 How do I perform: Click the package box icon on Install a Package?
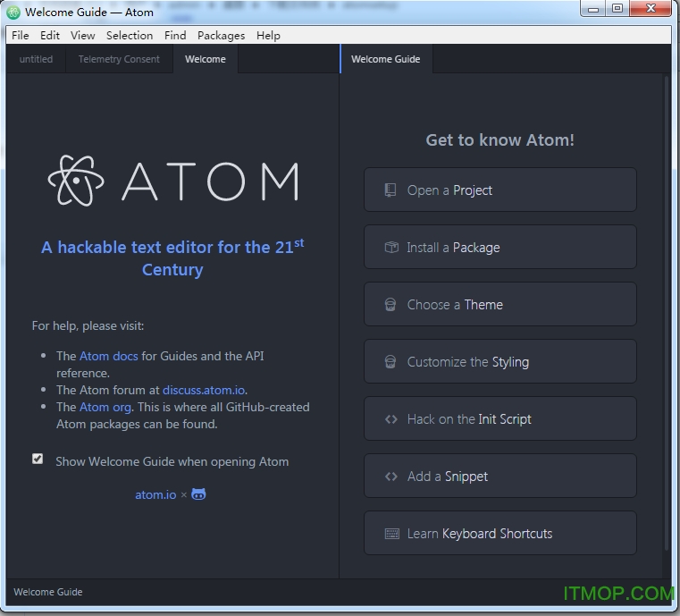click(391, 248)
